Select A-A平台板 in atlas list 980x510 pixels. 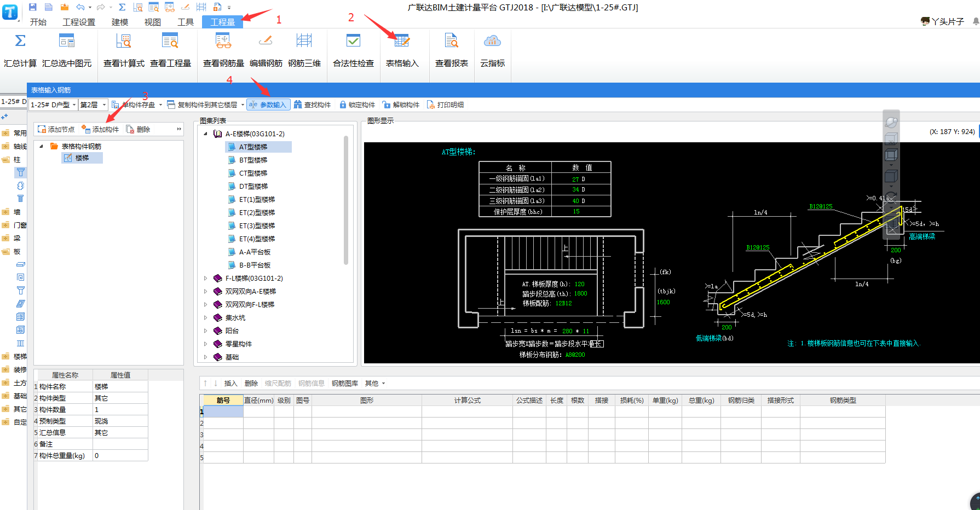255,252
